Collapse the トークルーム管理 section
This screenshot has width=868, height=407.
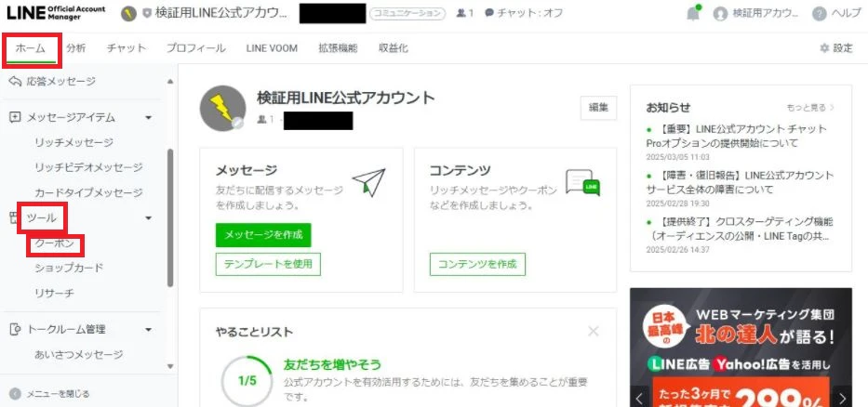[x=148, y=330]
